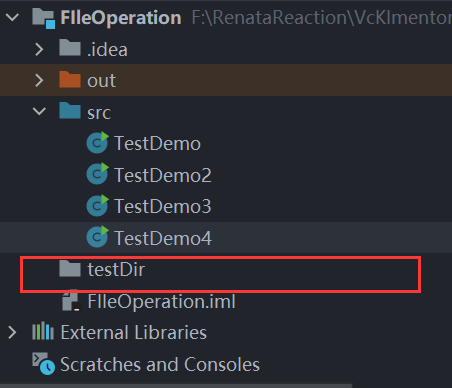This screenshot has height=388, width=452.
Task: Expand the out folder arrow
Action: 39,80
